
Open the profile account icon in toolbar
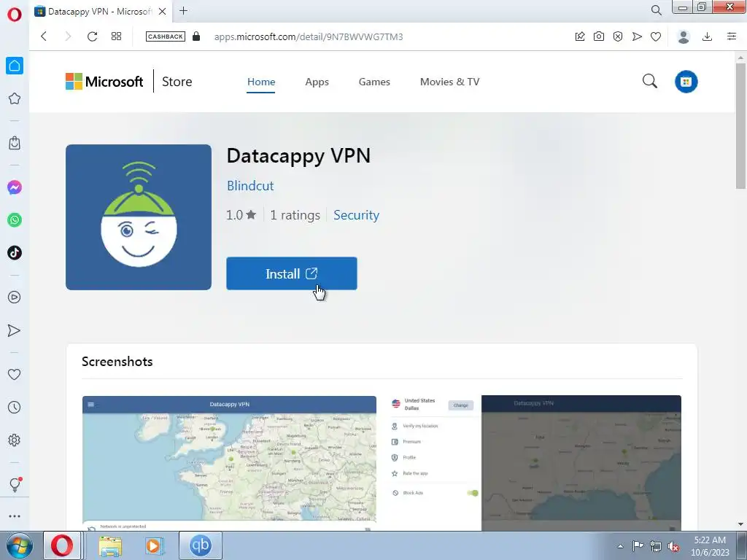[684, 36]
